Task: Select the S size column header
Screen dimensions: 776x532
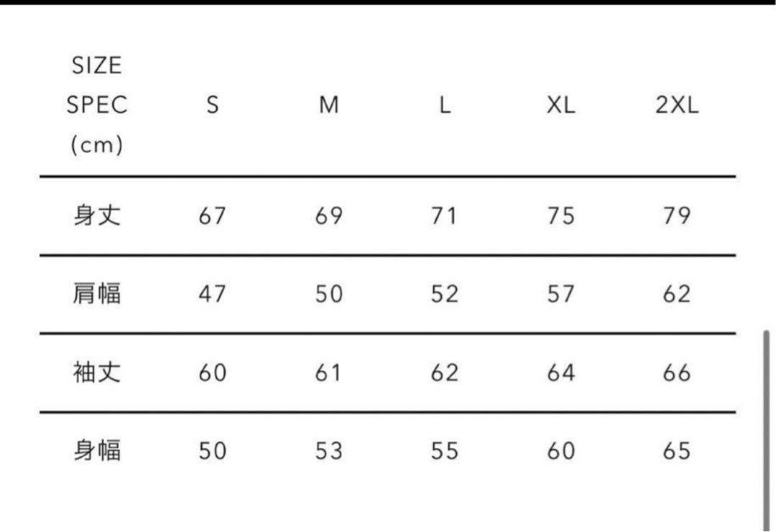Action: pyautogui.click(x=212, y=105)
